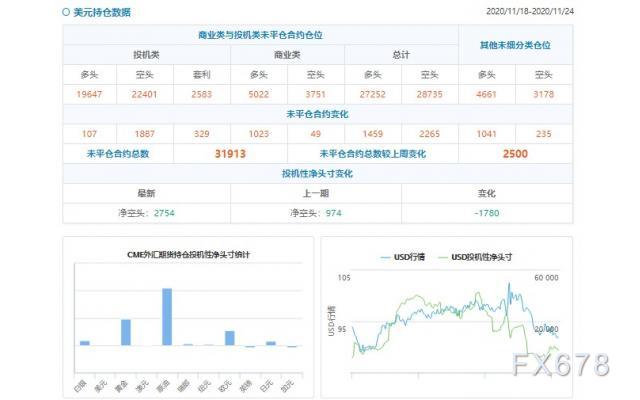640x400 pixels.
Task: Select the 黄金 bar in the bar chart
Action: 126,332
